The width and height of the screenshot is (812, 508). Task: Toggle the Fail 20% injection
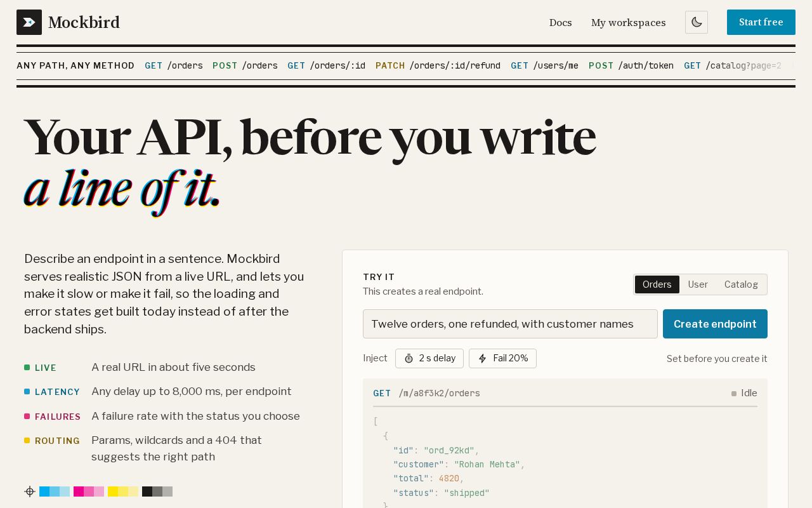coord(502,358)
